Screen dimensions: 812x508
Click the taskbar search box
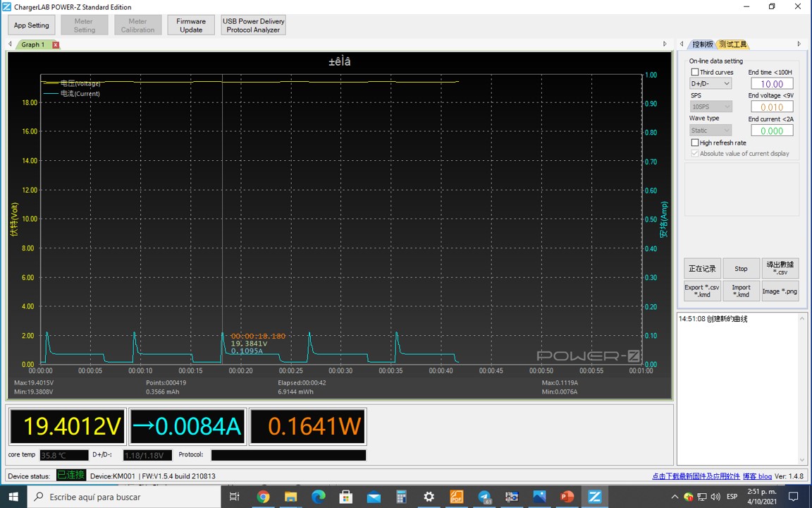(x=124, y=497)
